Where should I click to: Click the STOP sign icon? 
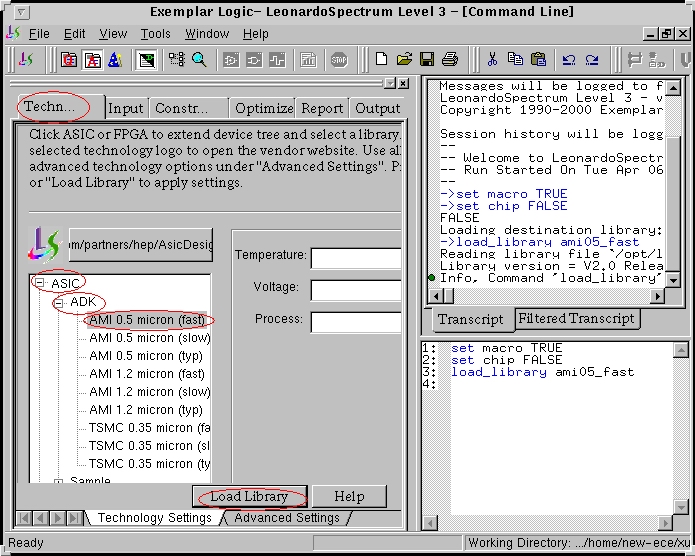pos(339,59)
